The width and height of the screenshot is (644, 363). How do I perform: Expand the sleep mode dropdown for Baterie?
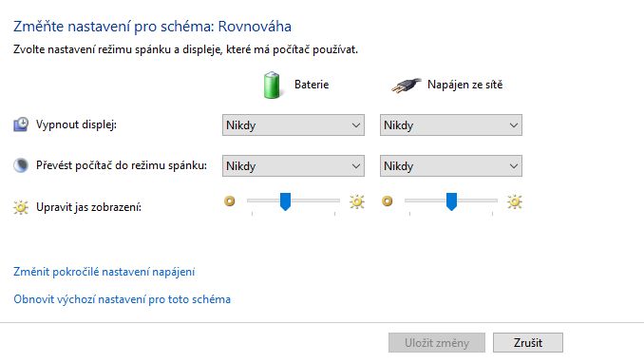[x=294, y=165]
